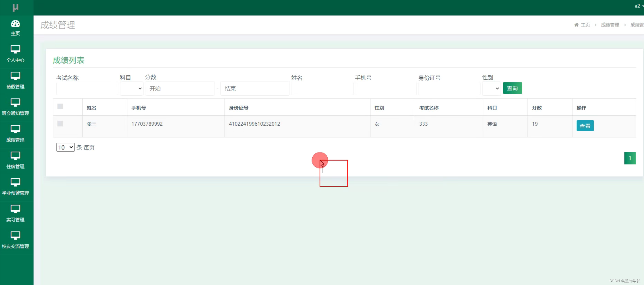Open the 性别 filter dropdown
This screenshot has width=644, height=285.
pyautogui.click(x=491, y=89)
